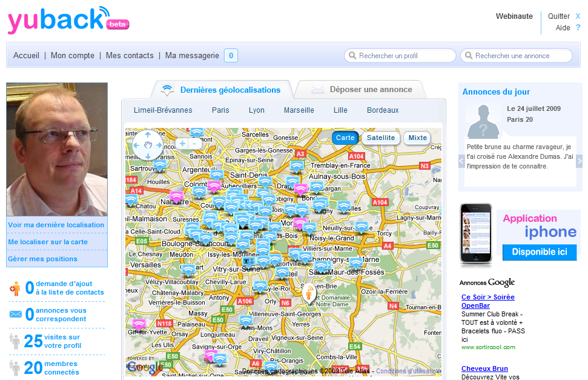Open Cheveux Brun ad link

(x=484, y=368)
